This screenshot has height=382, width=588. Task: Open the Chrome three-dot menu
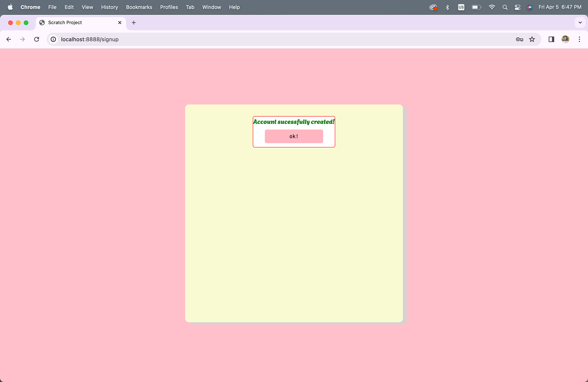pos(579,39)
